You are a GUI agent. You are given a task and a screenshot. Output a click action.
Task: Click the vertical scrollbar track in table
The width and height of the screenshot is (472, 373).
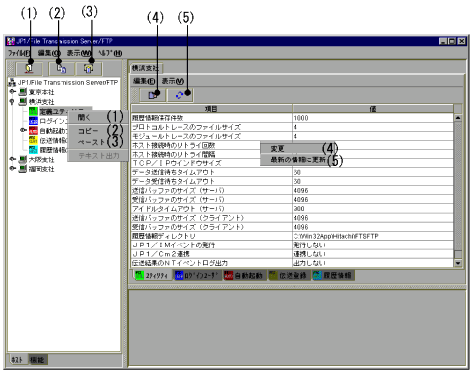[458, 187]
